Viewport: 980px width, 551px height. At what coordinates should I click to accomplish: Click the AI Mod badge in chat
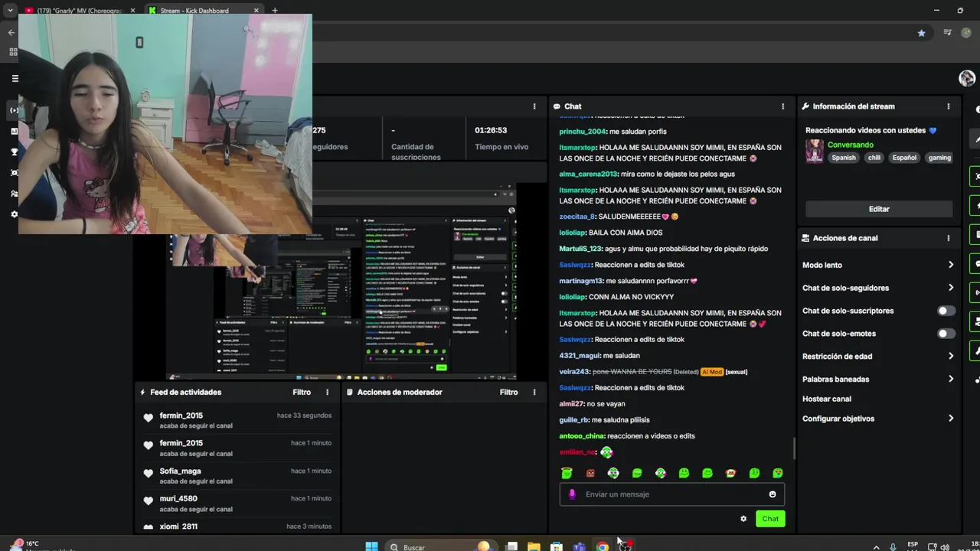coord(711,372)
